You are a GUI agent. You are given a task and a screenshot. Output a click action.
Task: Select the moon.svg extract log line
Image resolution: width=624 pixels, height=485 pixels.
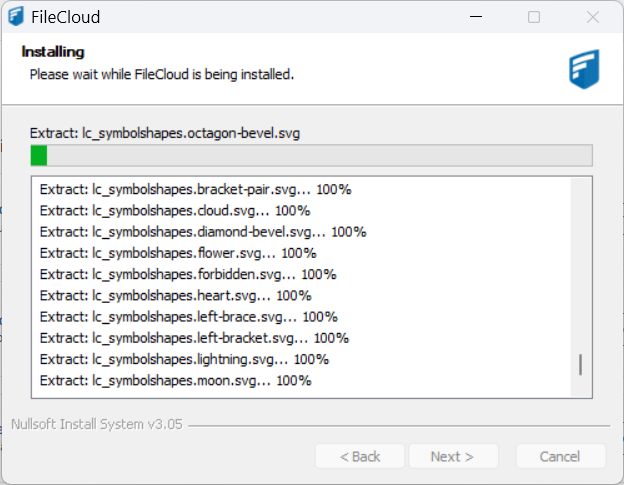point(176,380)
